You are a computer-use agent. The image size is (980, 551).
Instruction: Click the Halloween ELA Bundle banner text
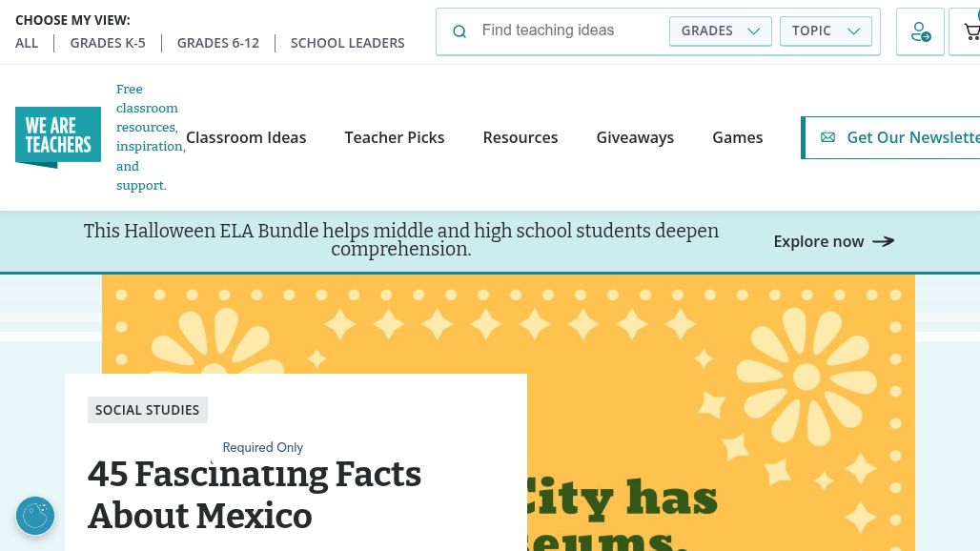coord(401,240)
